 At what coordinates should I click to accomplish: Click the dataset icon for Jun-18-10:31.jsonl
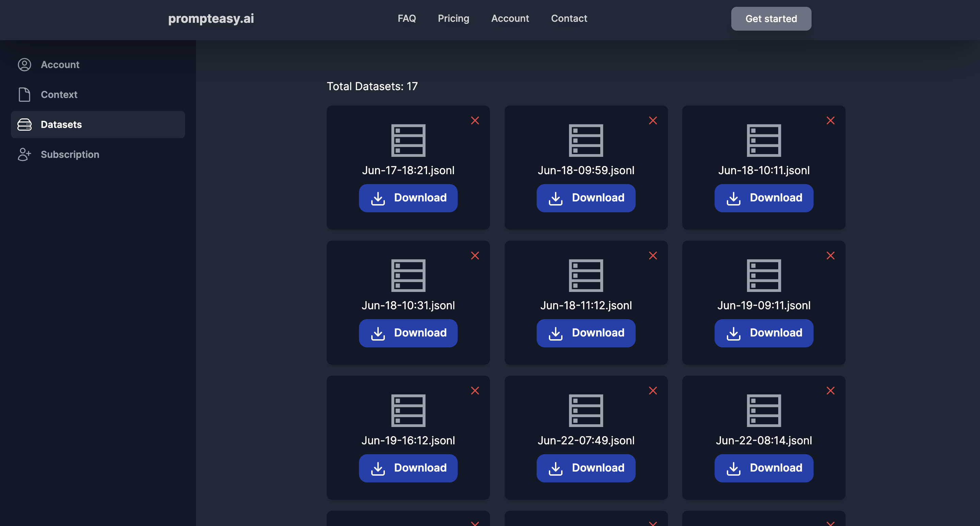[408, 275]
